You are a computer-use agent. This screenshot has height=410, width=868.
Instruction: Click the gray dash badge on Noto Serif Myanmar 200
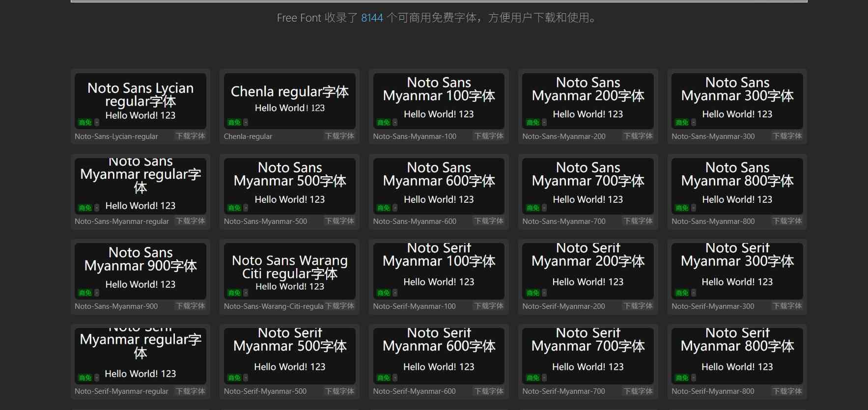tap(544, 293)
